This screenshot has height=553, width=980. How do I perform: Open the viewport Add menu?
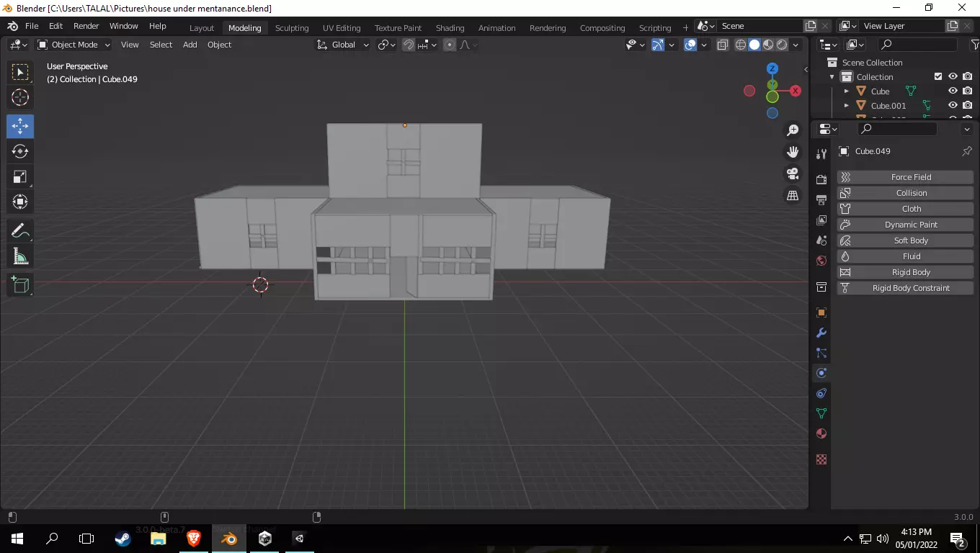coord(190,45)
